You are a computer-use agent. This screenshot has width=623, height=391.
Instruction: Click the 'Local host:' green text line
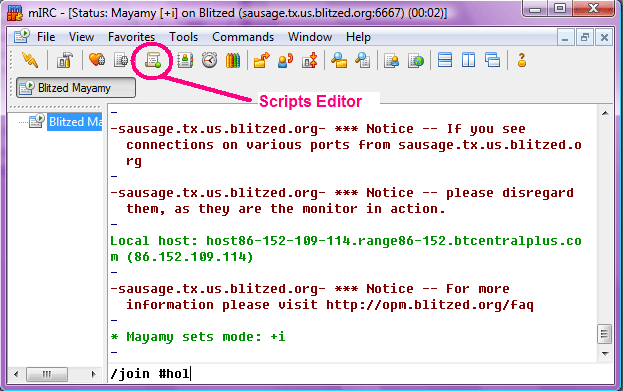pyautogui.click(x=346, y=241)
